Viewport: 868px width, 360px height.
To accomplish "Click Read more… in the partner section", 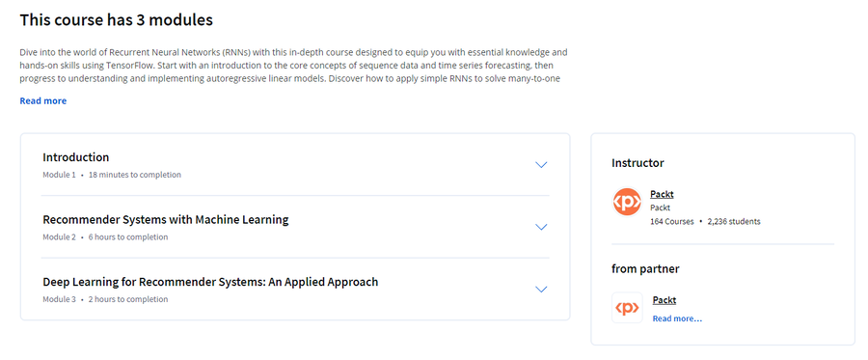I will click(x=677, y=318).
